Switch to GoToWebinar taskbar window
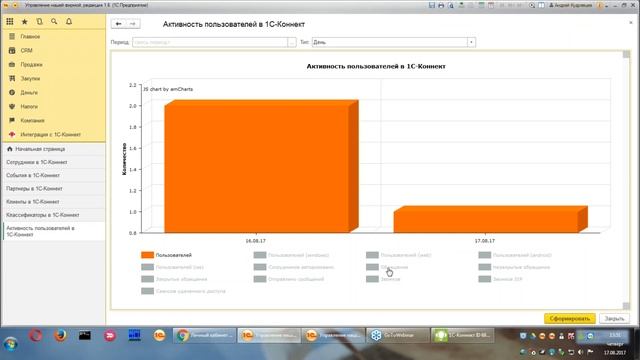The width and height of the screenshot is (640, 360). [x=398, y=336]
